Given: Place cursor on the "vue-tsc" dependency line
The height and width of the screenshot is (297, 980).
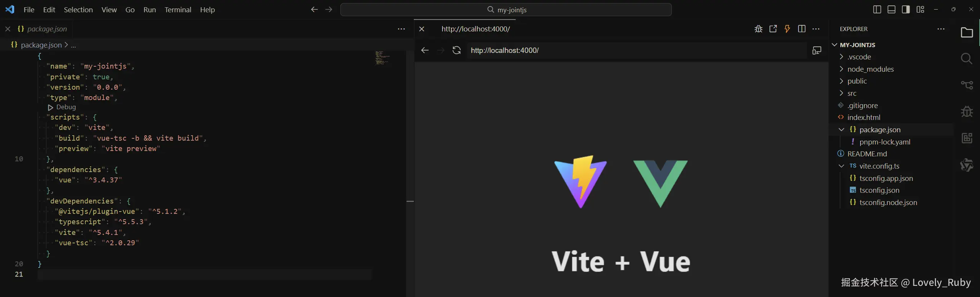Looking at the screenshot, I should [97, 243].
